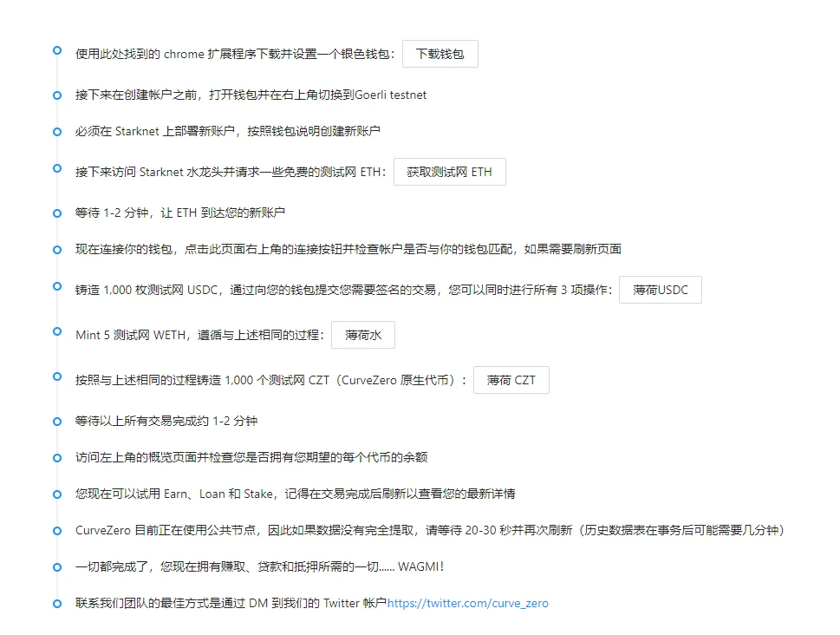Open the twitter.com/curve_zero link
The width and height of the screenshot is (840, 635).
pos(468,604)
